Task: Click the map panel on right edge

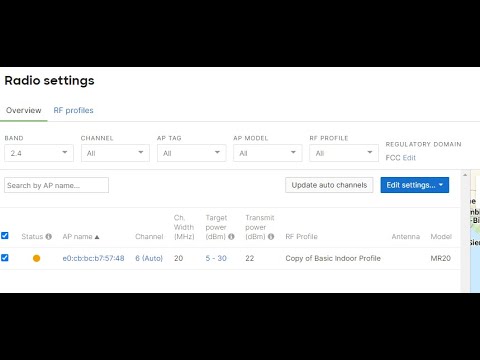Action: [x=475, y=231]
